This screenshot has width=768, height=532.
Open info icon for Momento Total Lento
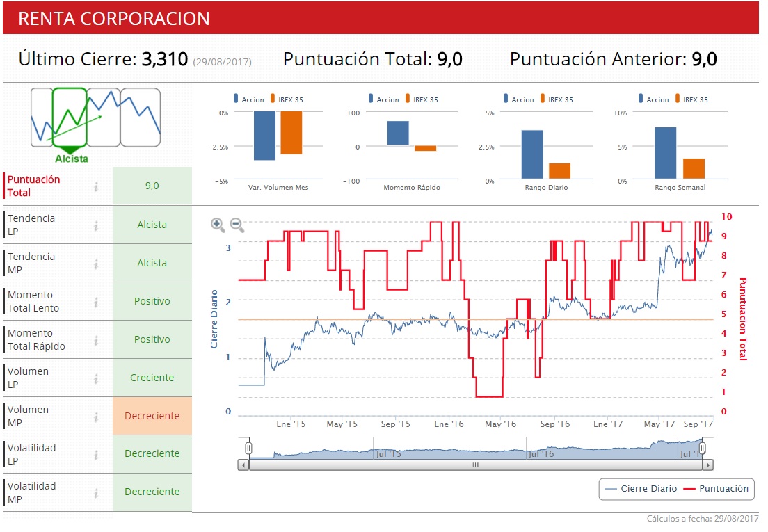(97, 302)
